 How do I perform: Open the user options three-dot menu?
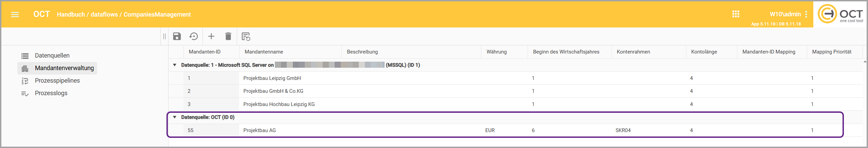pyautogui.click(x=806, y=14)
